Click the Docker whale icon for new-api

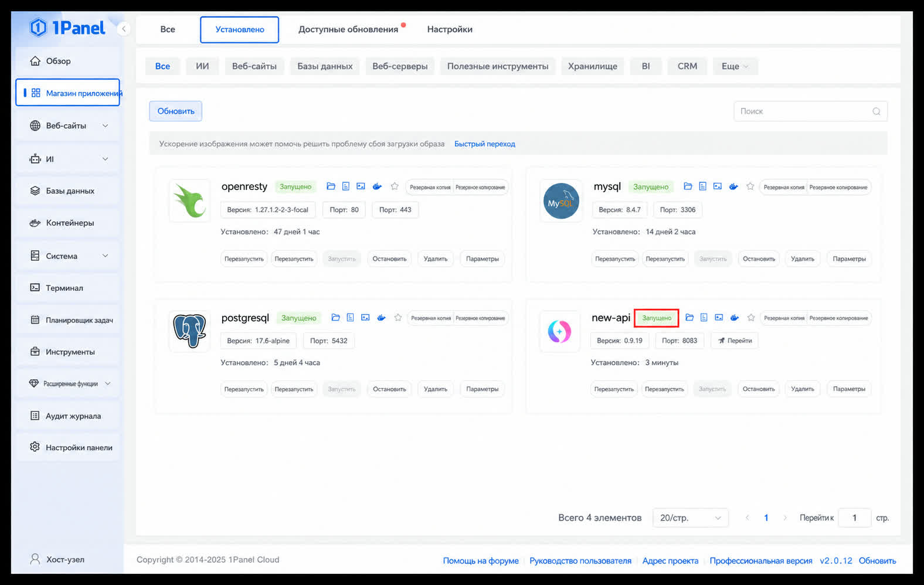pos(735,318)
